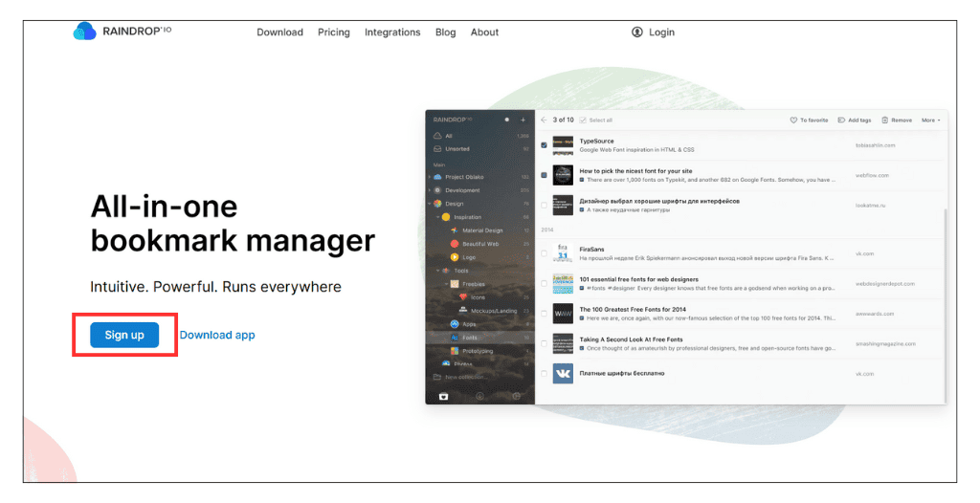This screenshot has height=503, width=980.
Task: Click the Sign up button
Action: [x=124, y=335]
